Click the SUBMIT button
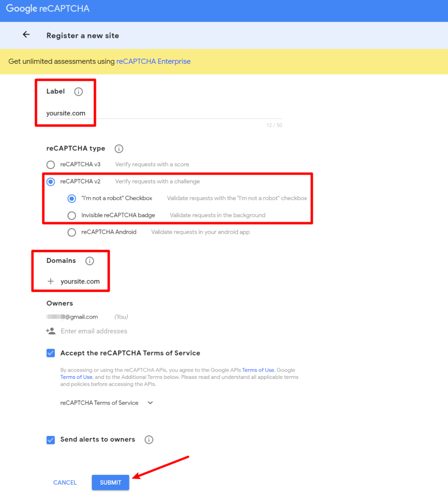This screenshot has height=499, width=448. click(110, 483)
